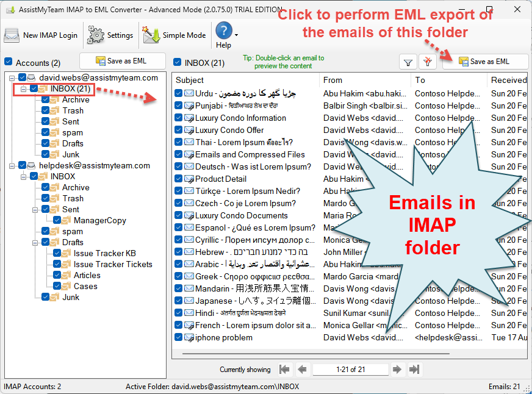The width and height of the screenshot is (532, 394).
Task: Click the blue Help question mark icon
Action: point(223,30)
